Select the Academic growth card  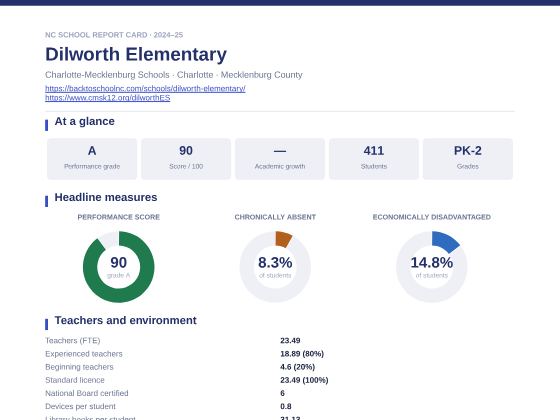(280, 159)
